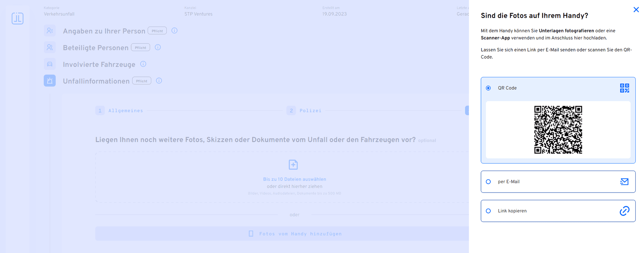The image size is (644, 253).
Task: Click the creation date 19.09.2023
Action: (x=334, y=14)
